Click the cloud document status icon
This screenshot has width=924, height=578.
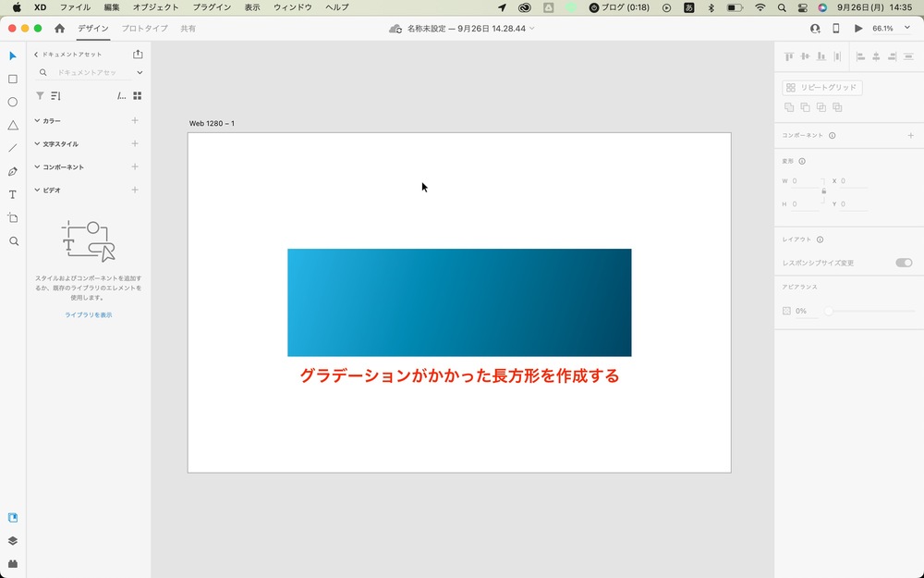pos(395,29)
